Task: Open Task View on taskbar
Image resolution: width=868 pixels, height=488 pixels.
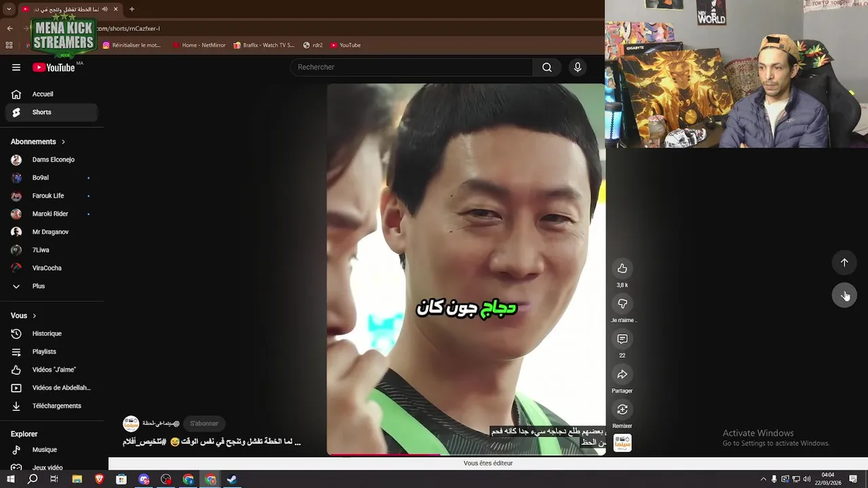Action: [54, 479]
